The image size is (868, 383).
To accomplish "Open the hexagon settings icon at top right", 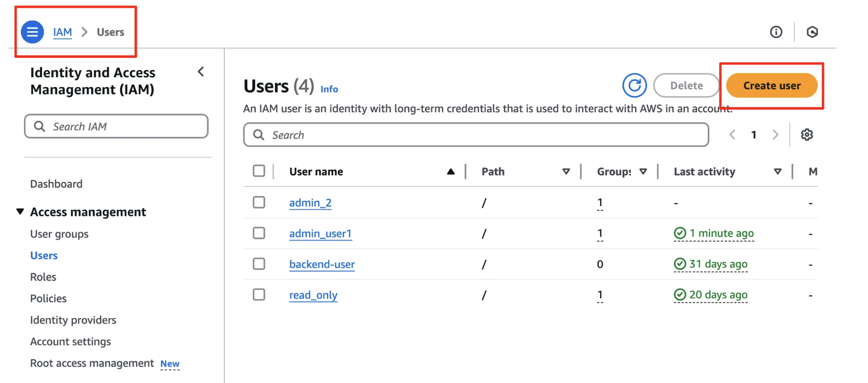I will tap(812, 32).
